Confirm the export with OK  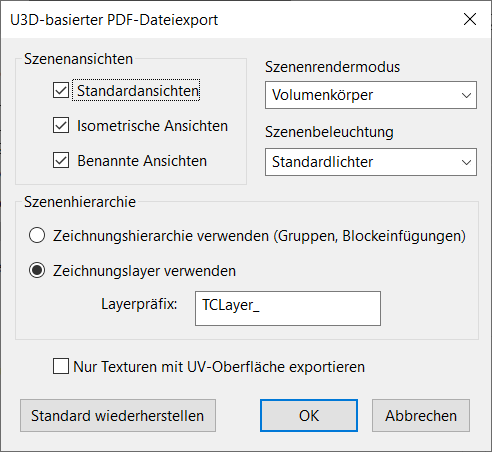(309, 416)
